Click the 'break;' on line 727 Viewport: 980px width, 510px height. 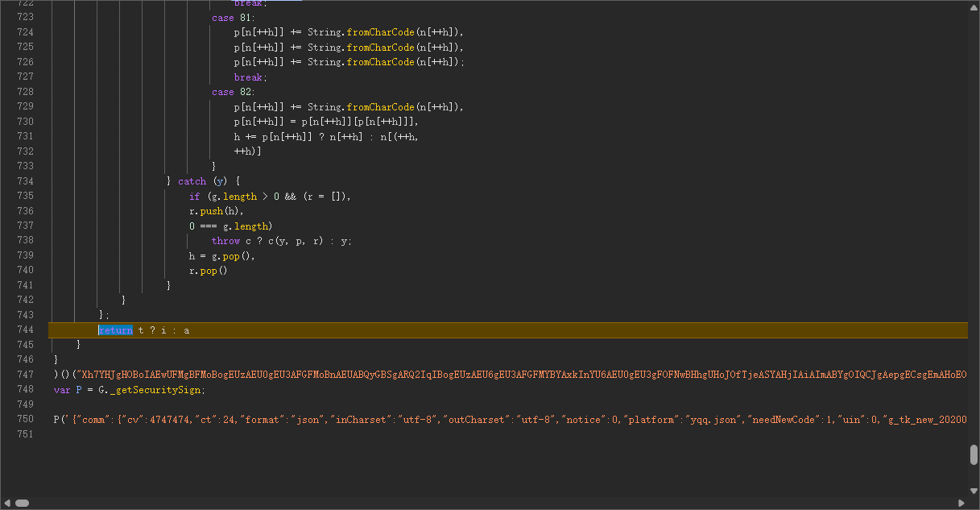point(249,77)
